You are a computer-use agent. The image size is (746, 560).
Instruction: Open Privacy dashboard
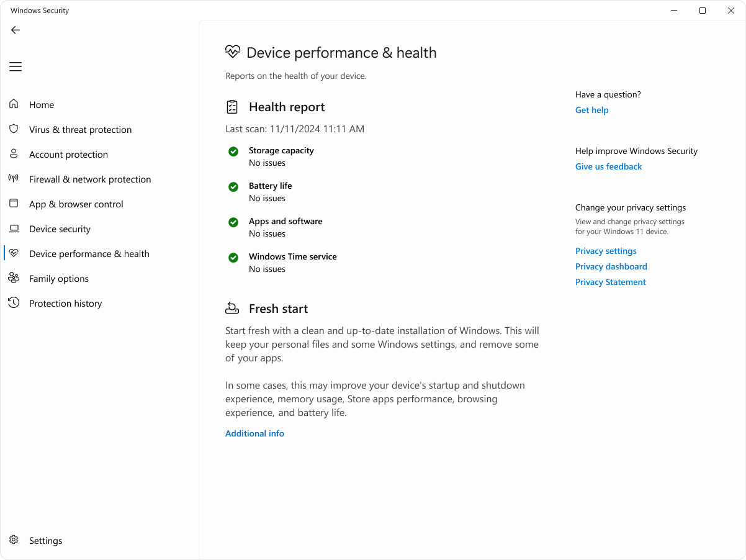[x=611, y=266]
